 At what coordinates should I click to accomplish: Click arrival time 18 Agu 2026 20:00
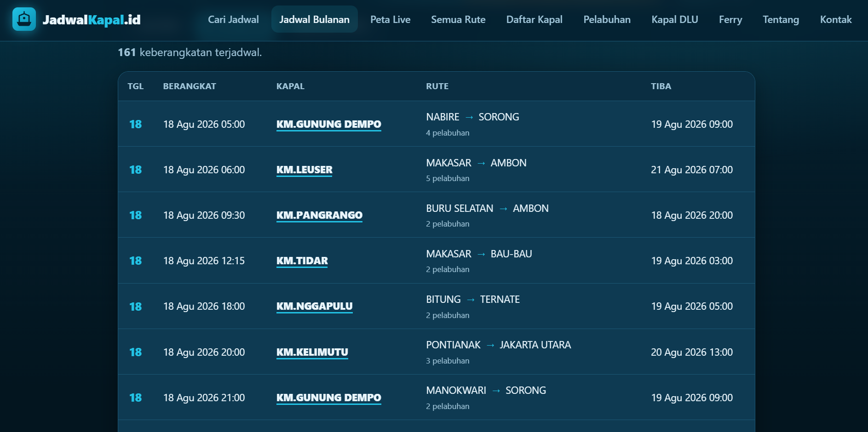point(692,215)
